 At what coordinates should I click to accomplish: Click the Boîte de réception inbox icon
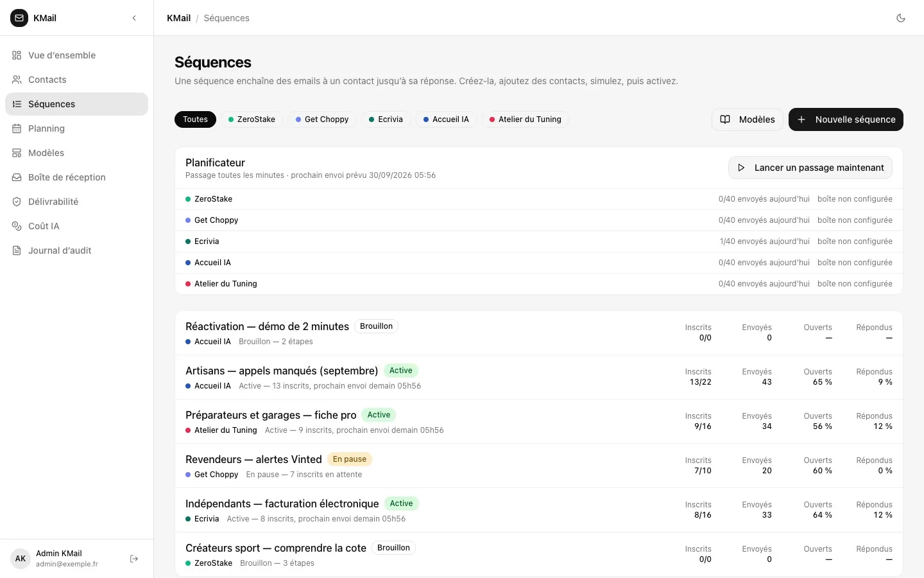(x=17, y=177)
